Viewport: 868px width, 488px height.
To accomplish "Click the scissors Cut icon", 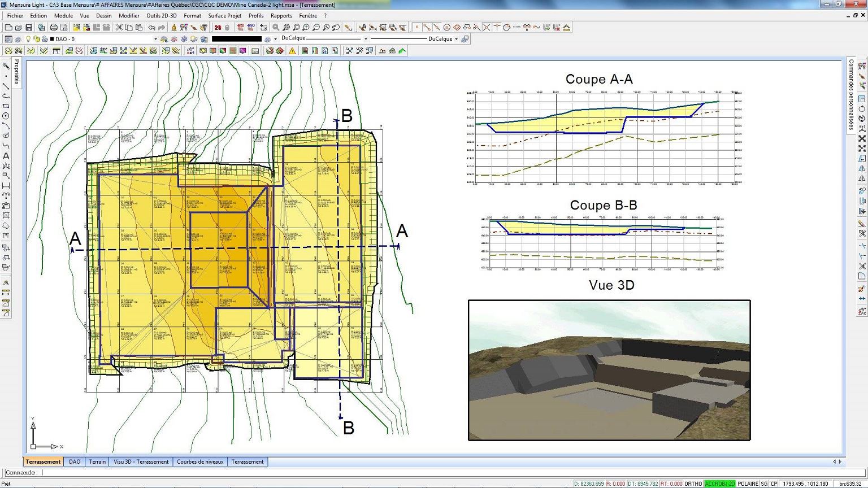I will click(119, 27).
